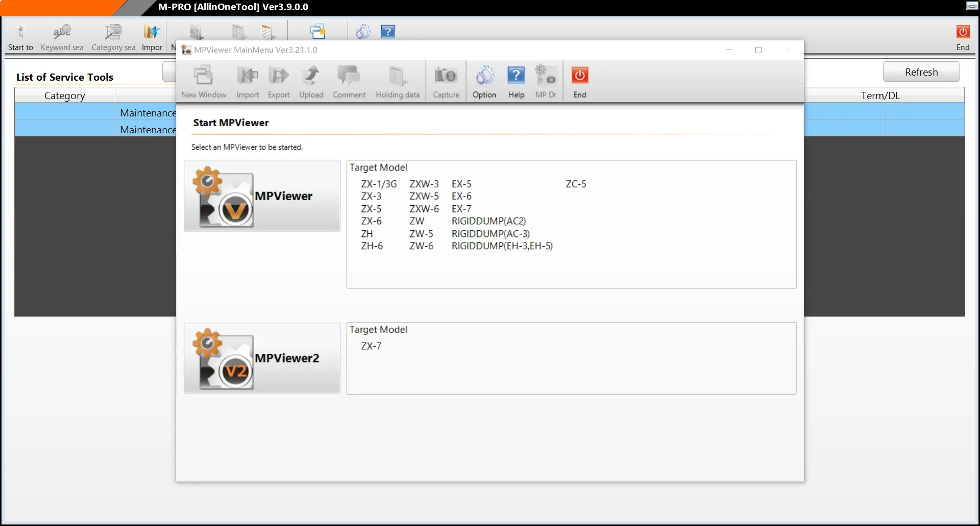The width and height of the screenshot is (980, 526).
Task: Click the blue question mark Help icon
Action: (x=387, y=32)
